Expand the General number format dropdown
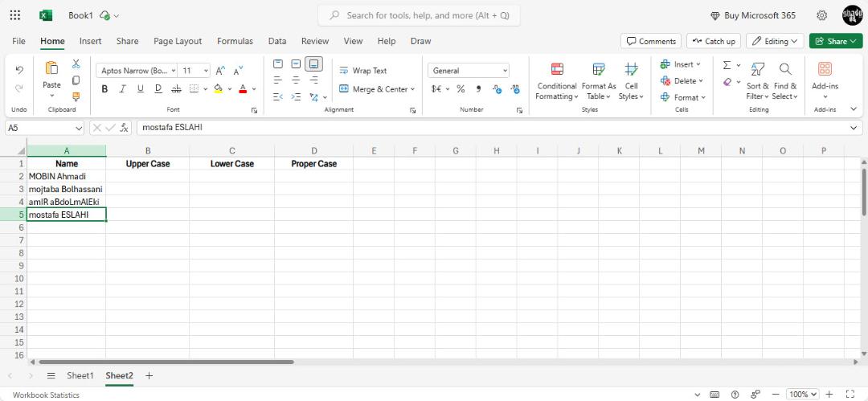This screenshot has width=868, height=401. pyautogui.click(x=505, y=71)
